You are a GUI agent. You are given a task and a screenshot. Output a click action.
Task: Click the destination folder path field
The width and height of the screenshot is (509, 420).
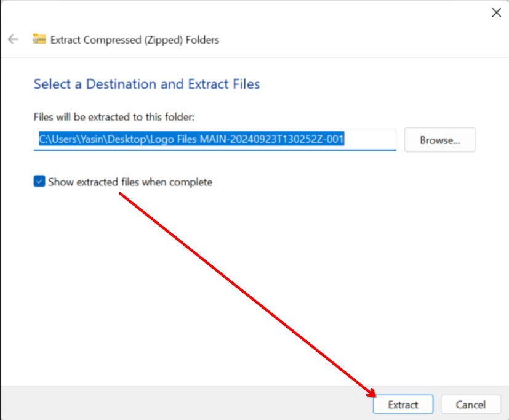point(215,140)
